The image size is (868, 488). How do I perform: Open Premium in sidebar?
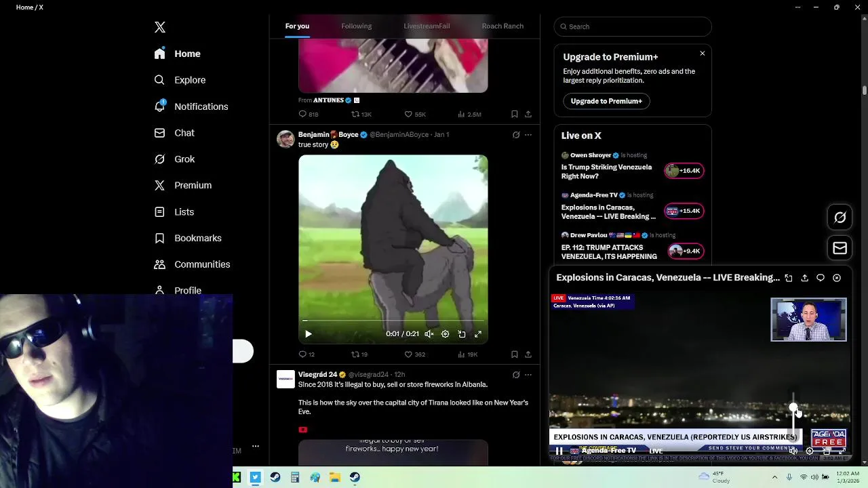pyautogui.click(x=183, y=185)
